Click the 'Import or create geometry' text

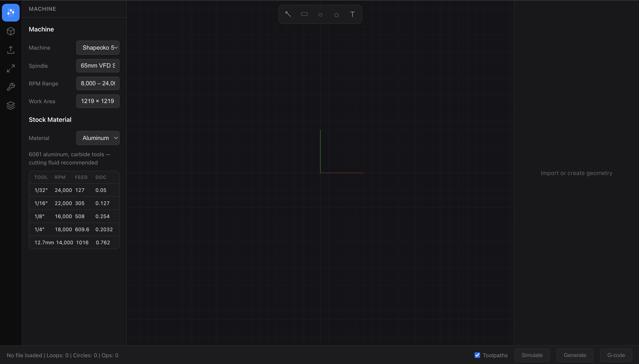tap(576, 173)
